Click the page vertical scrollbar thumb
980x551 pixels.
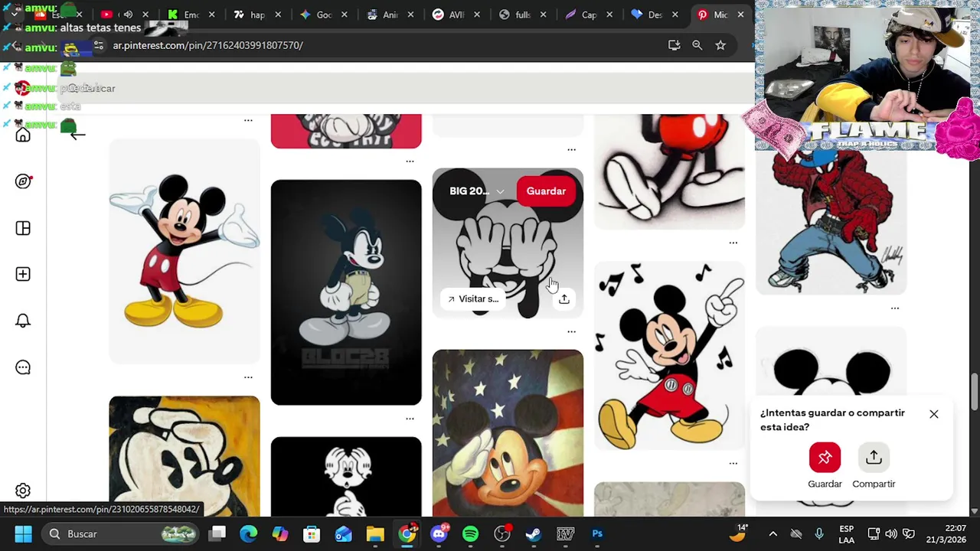click(x=974, y=393)
